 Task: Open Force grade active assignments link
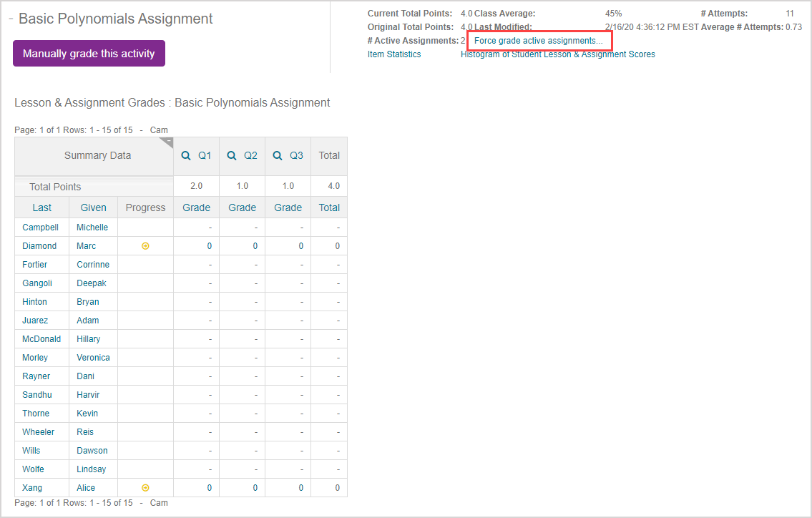[x=538, y=41]
